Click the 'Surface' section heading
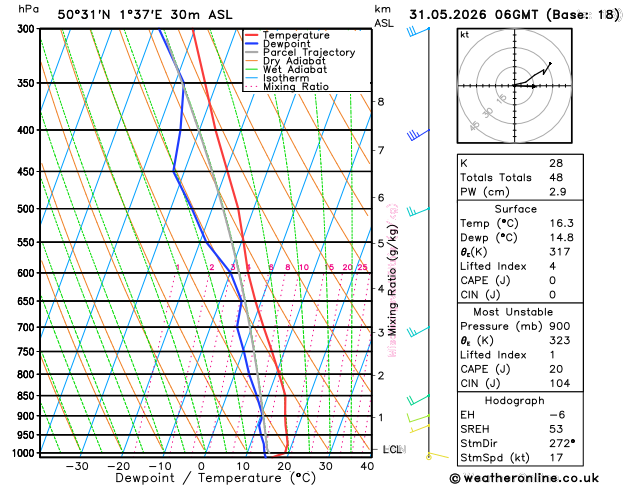Image resolution: width=629 pixels, height=486 pixels. point(515,209)
